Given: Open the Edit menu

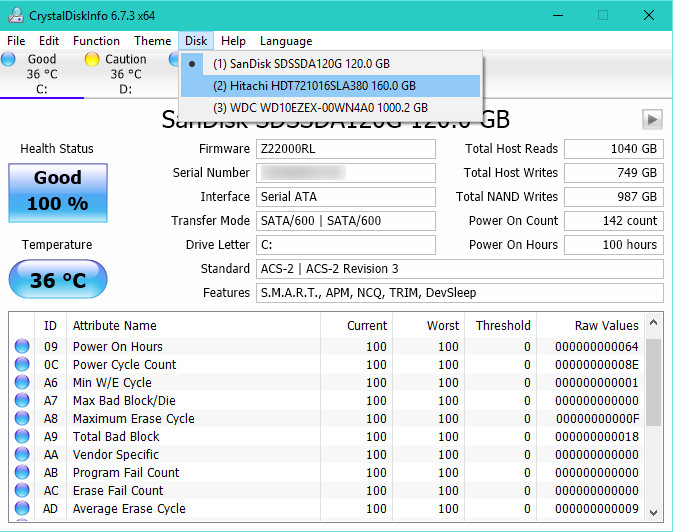Looking at the screenshot, I should [x=49, y=41].
